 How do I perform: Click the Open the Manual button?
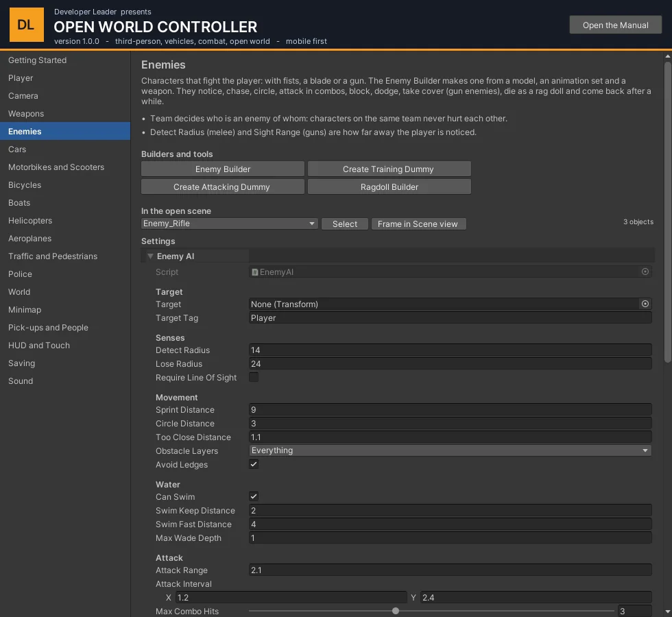616,25
